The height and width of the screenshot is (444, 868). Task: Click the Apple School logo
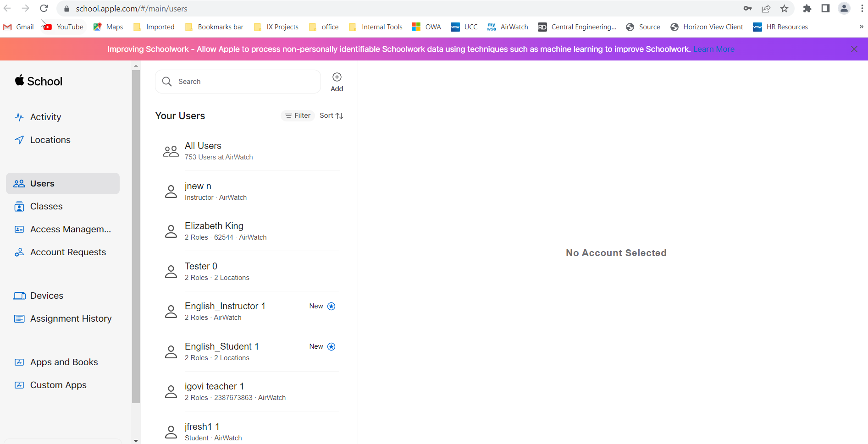pos(39,81)
